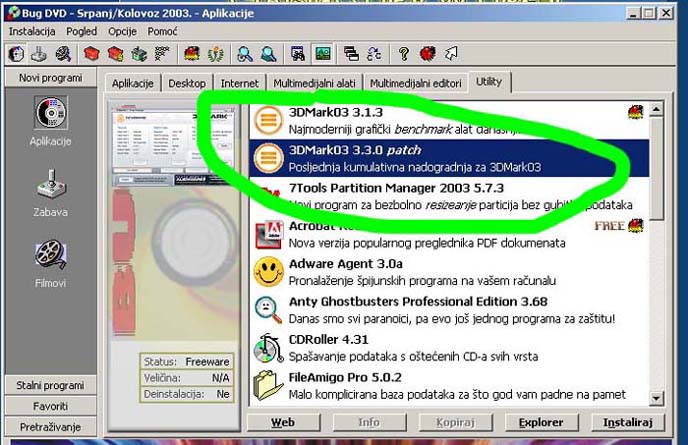Expand the Stalni programi section
Screen dimensions: 688x445
click(50, 385)
